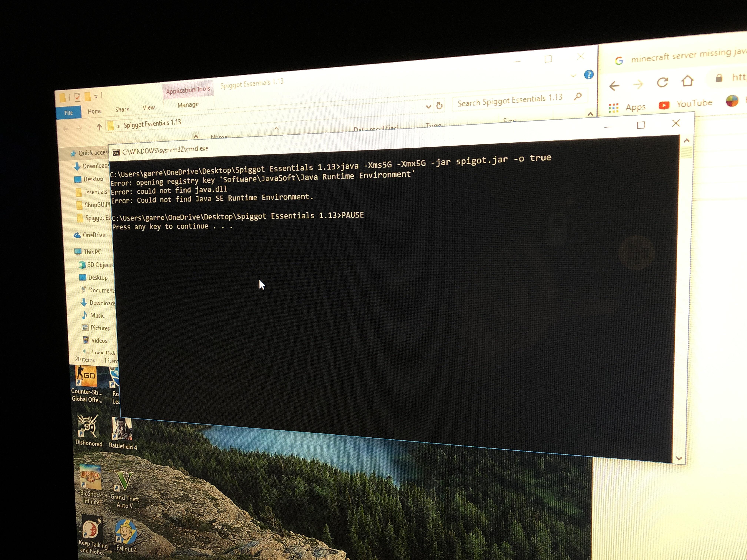Open Downloads under This PC
Screen dimensions: 747x560
[98, 303]
